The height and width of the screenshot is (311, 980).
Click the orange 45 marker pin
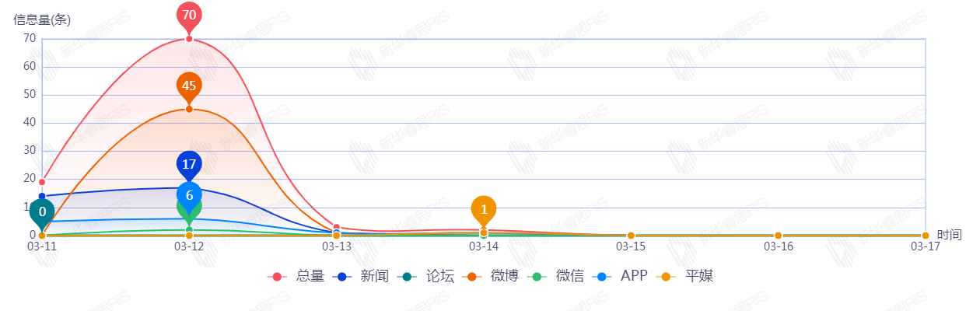(189, 86)
